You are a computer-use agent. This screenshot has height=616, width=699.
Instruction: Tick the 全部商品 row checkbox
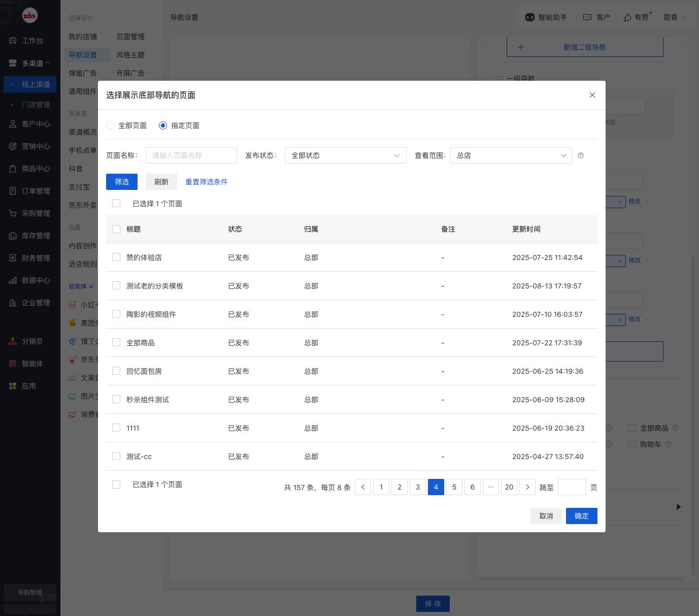(116, 343)
